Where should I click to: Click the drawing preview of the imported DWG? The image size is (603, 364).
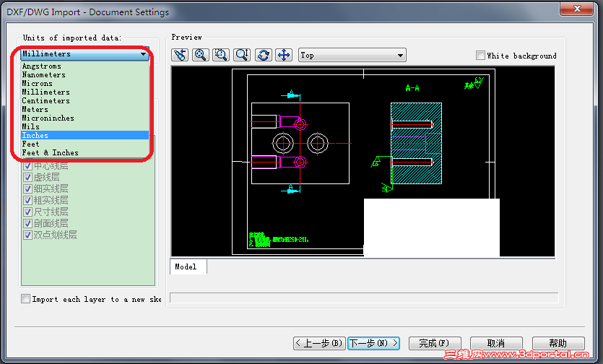click(363, 161)
